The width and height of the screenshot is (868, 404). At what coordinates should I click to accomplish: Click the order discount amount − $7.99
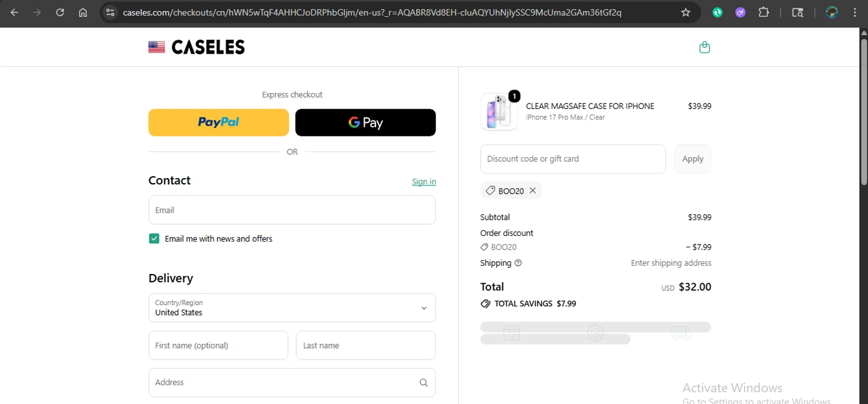point(699,247)
